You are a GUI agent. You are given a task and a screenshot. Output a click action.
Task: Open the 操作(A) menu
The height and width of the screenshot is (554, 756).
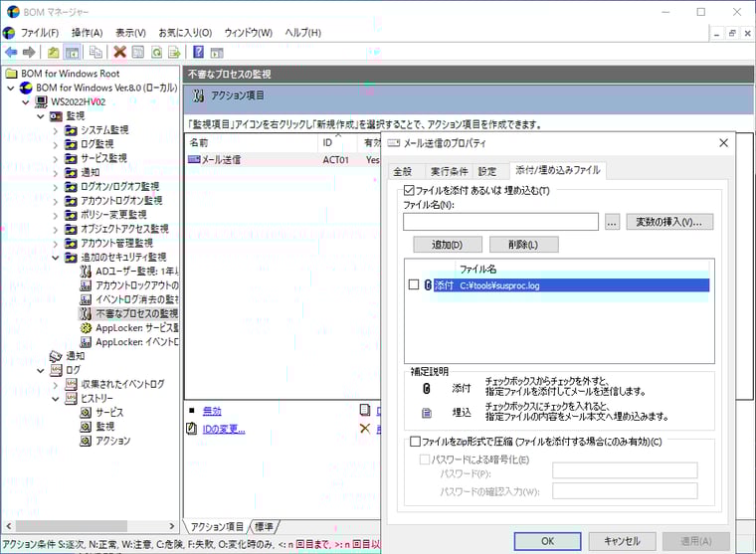tap(88, 32)
